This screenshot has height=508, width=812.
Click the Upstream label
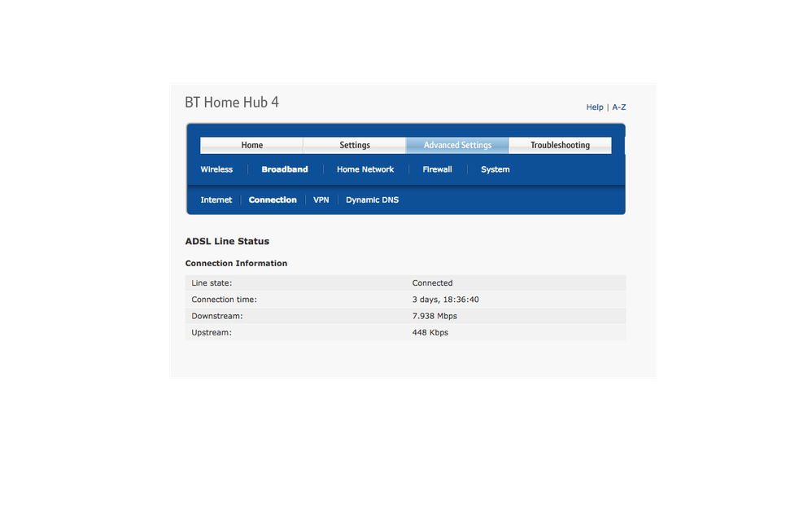(x=212, y=333)
